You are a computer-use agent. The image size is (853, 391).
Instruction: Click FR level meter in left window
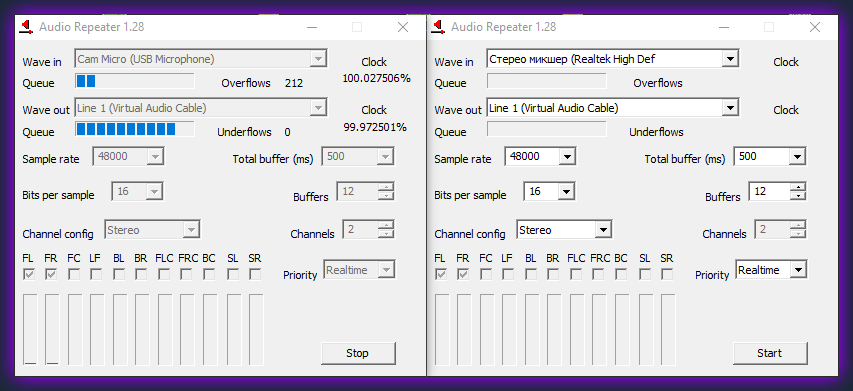pyautogui.click(x=52, y=330)
